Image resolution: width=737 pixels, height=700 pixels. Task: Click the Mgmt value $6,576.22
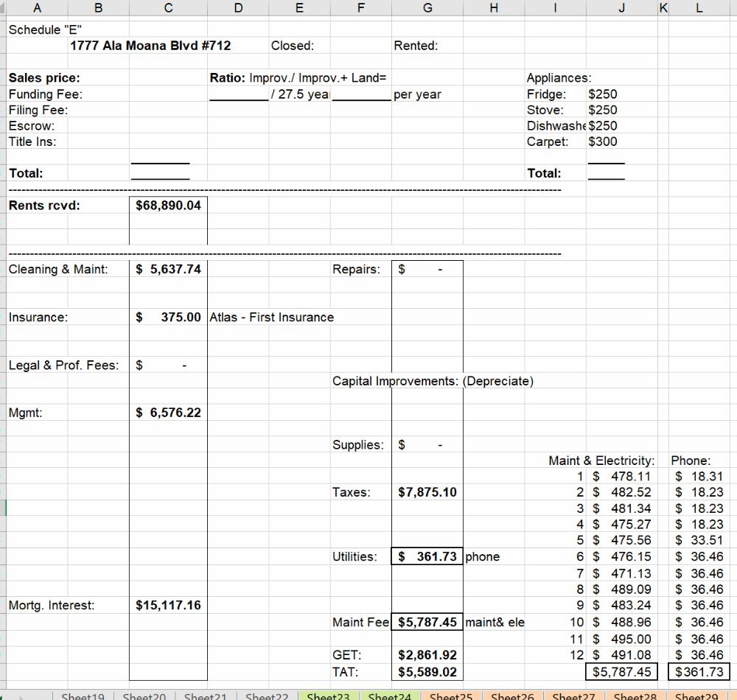(x=168, y=413)
